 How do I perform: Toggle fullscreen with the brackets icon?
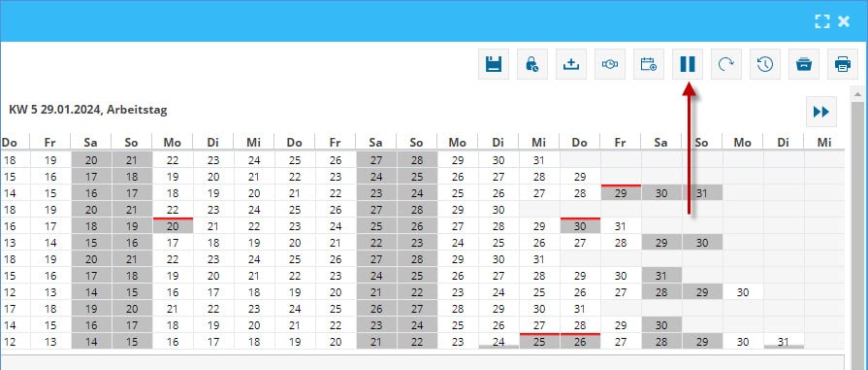tap(822, 21)
